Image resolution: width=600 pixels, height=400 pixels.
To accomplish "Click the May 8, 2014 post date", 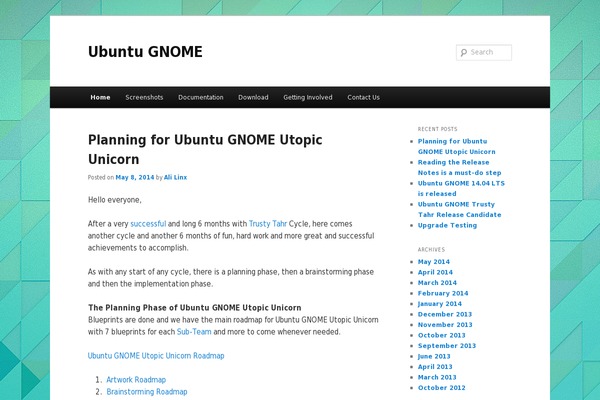I will tap(135, 177).
